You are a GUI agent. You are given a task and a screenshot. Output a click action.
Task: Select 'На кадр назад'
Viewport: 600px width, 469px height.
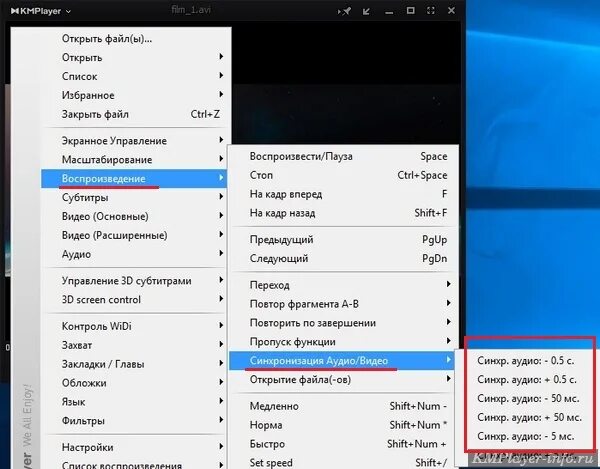(x=342, y=213)
